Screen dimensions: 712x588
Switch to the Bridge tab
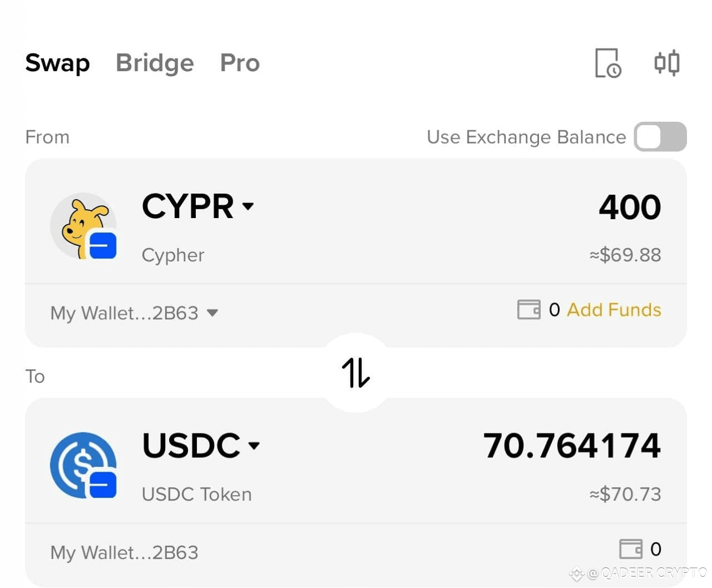155,63
